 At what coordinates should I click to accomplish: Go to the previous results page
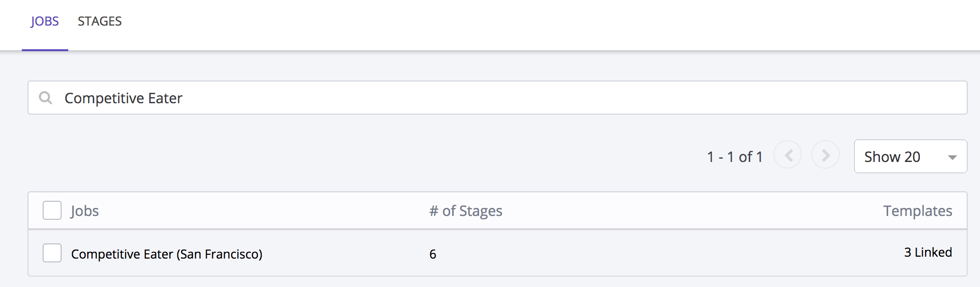[x=788, y=155]
